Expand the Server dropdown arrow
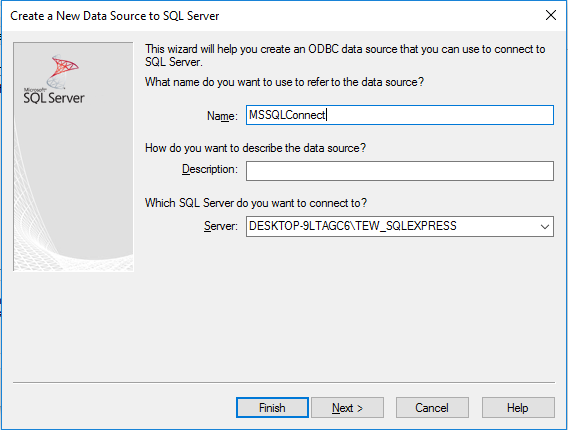This screenshot has height=430, width=568. pyautogui.click(x=544, y=227)
